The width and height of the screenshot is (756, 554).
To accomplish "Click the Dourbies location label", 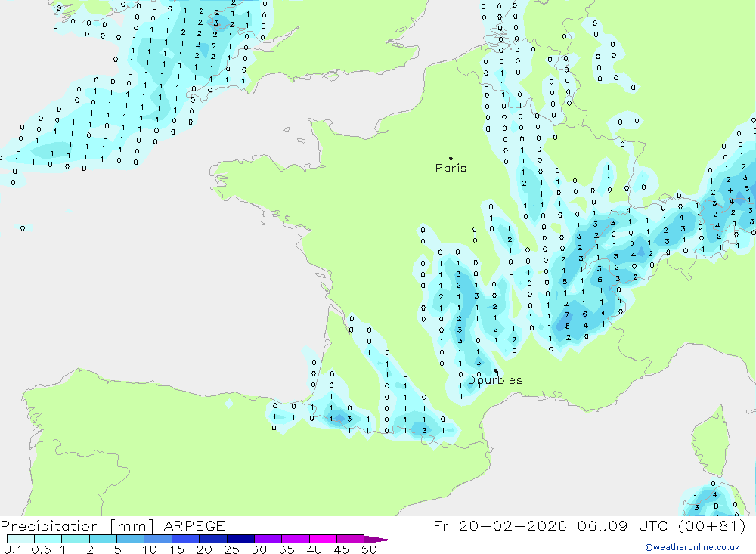I will click(x=495, y=380).
